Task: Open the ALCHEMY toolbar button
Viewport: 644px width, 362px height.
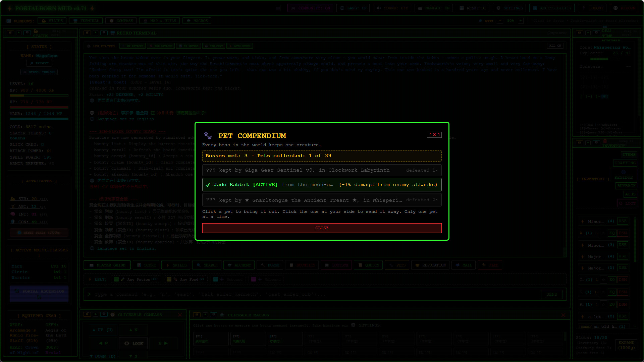Action: (239, 265)
